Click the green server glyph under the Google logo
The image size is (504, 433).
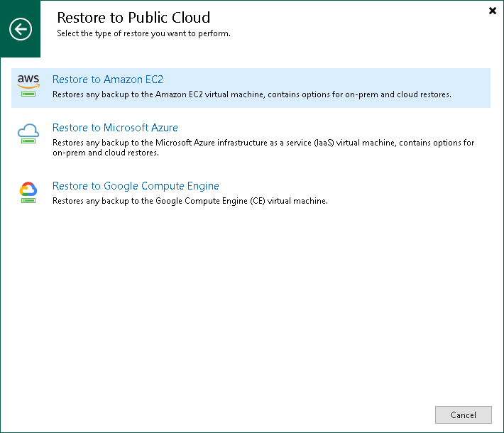click(28, 200)
